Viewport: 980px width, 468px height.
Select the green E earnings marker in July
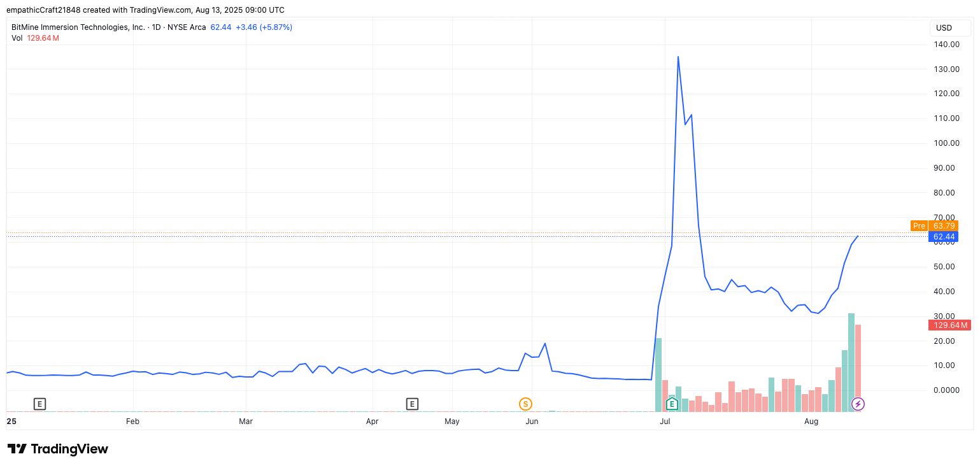click(x=671, y=404)
